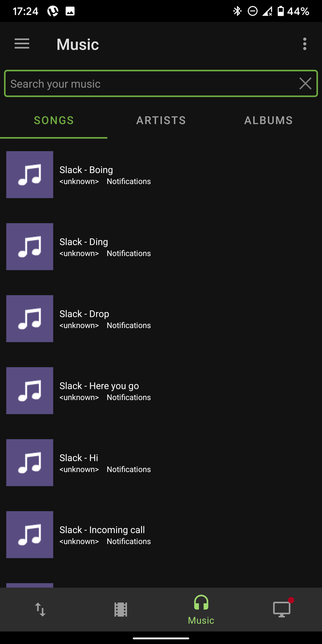Screen dimensions: 322x644
Task: Select the Music headphones tab
Action: click(x=201, y=609)
